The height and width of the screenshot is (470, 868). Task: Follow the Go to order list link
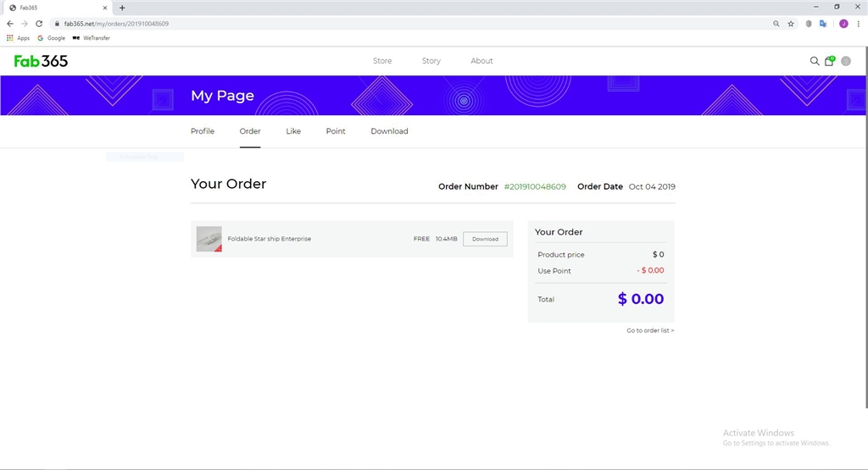(x=650, y=330)
